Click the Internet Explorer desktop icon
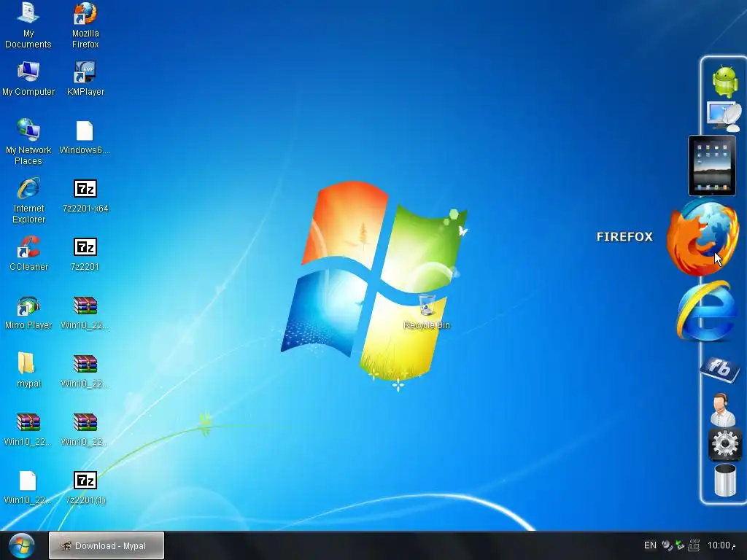 28,200
